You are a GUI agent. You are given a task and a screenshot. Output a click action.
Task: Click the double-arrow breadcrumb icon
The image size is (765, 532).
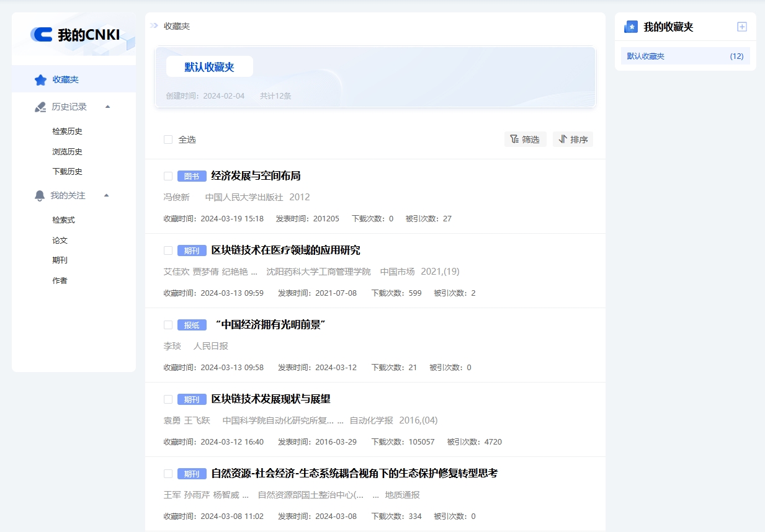(x=154, y=26)
